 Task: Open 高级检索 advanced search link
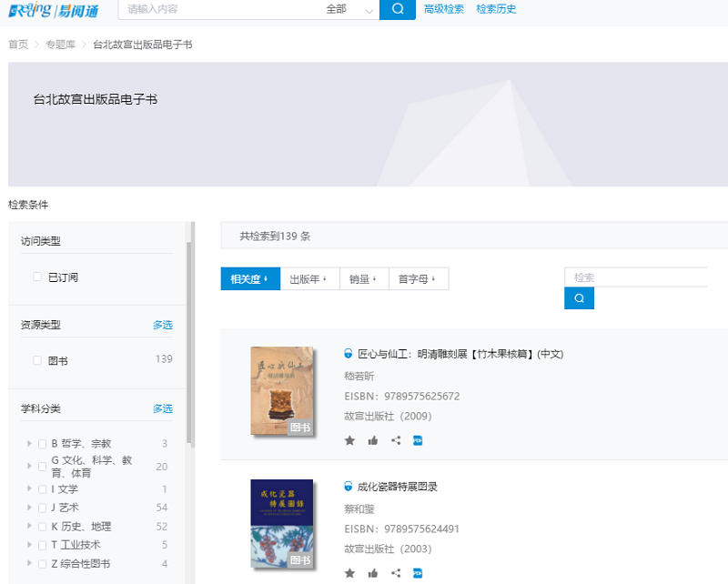click(443, 9)
